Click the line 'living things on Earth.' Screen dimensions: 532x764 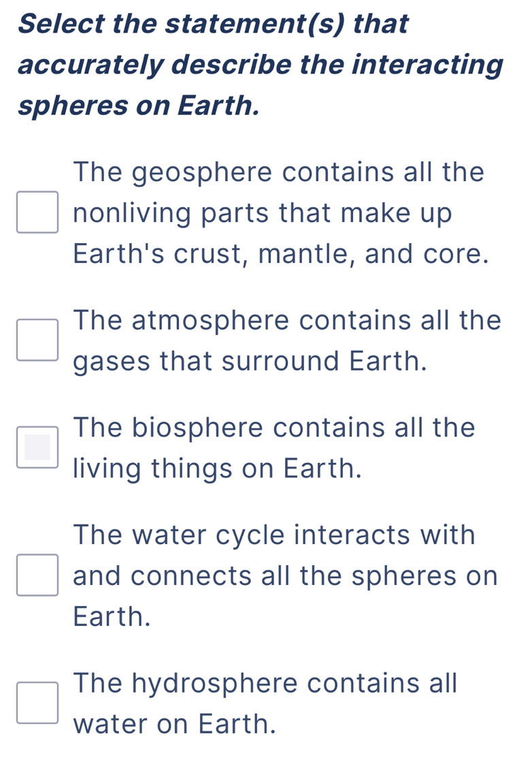(x=217, y=469)
